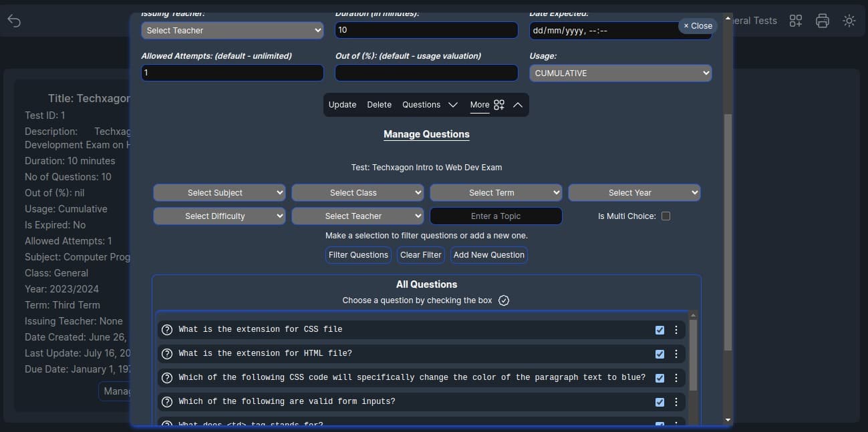868x432 pixels.
Task: Click the dialog scroll-down arrow
Action: 728,420
